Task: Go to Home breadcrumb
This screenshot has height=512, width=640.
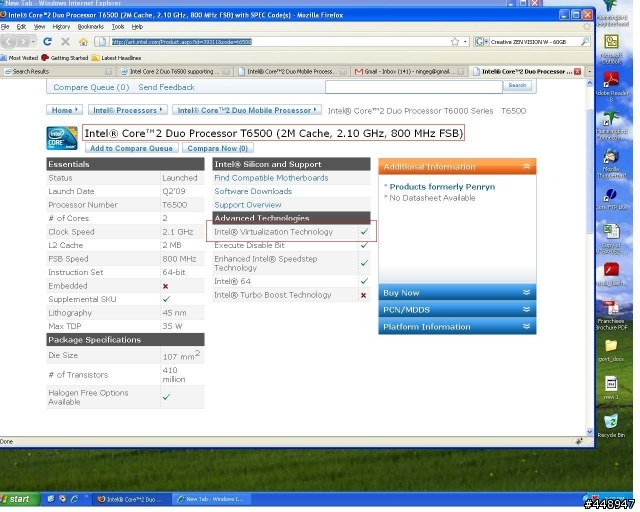Action: point(64,110)
